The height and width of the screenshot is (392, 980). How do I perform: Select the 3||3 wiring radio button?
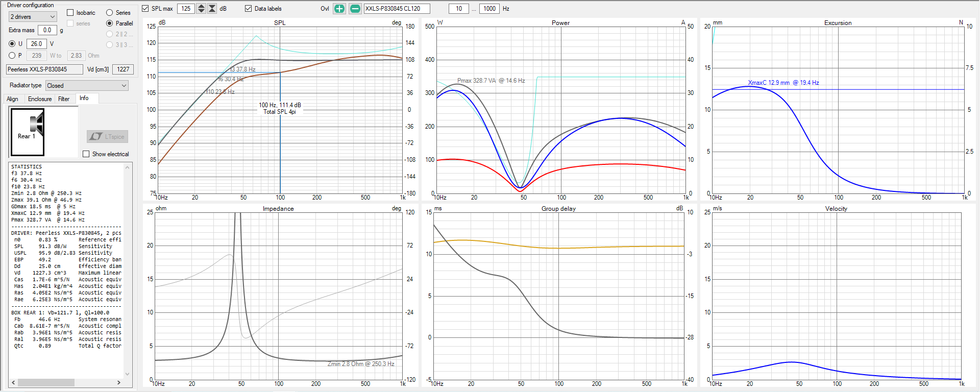pos(109,45)
